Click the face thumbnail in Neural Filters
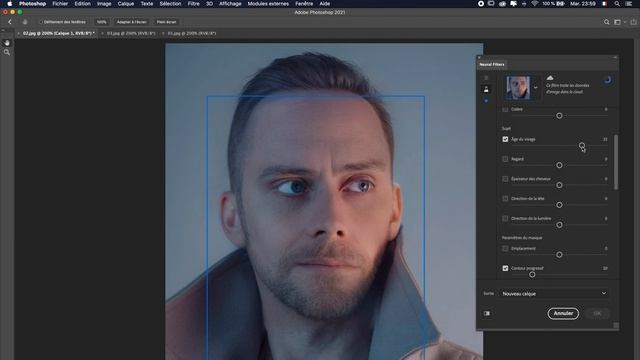This screenshot has width=640, height=360. click(x=518, y=88)
